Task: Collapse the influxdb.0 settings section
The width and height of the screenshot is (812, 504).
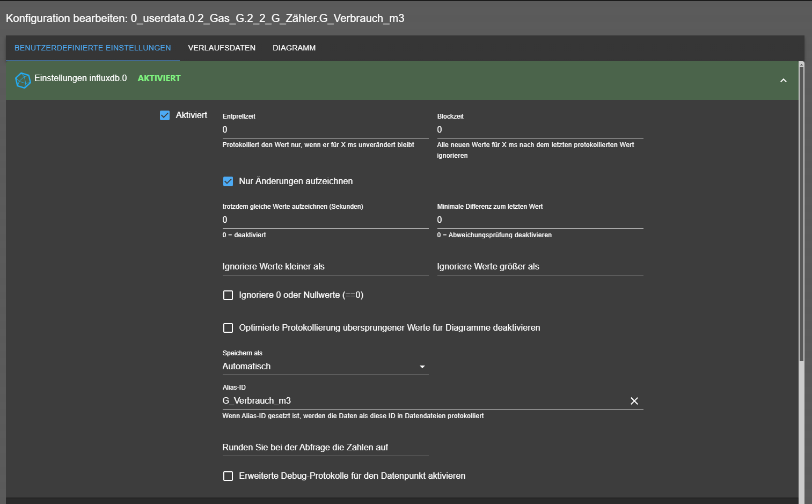Action: coord(784,81)
